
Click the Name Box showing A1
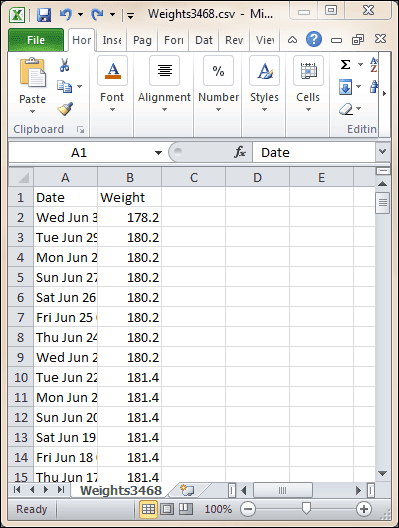pyautogui.click(x=79, y=153)
